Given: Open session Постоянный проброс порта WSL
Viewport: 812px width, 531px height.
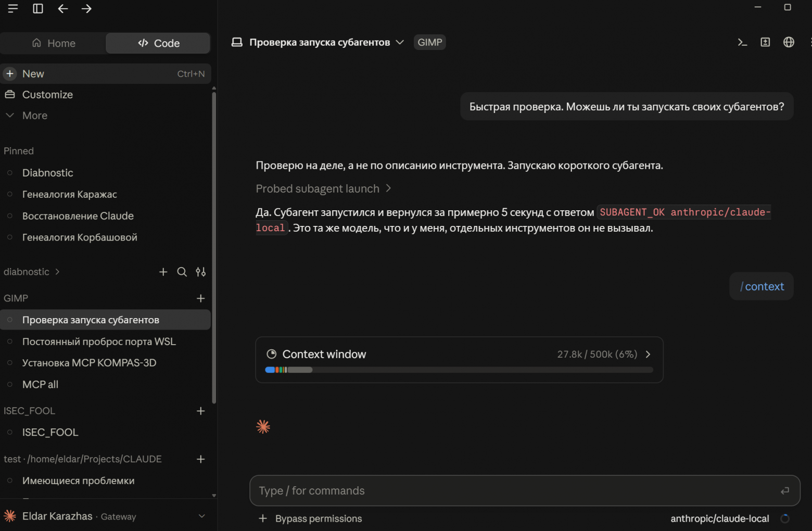Looking at the screenshot, I should point(106,342).
